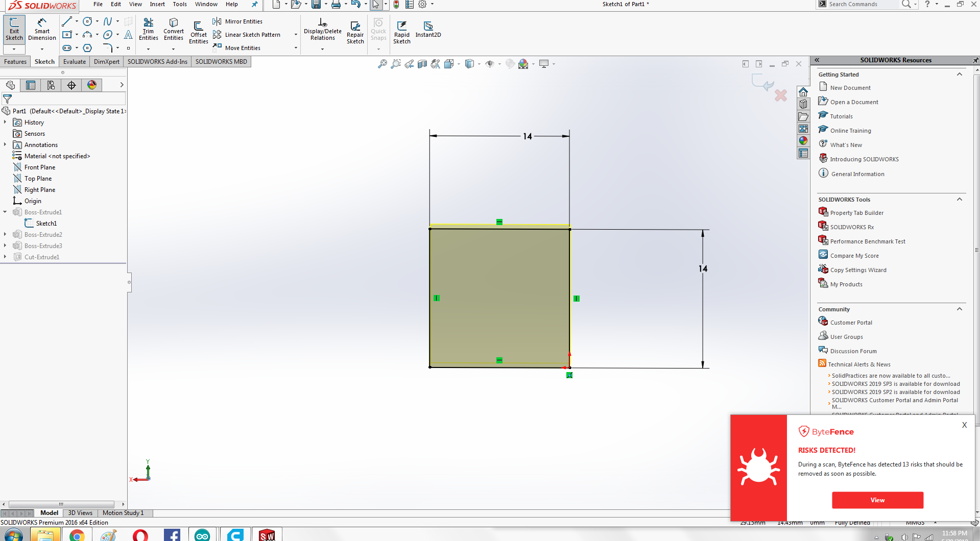The width and height of the screenshot is (980, 541).
Task: Open the Insert menu
Action: point(157,4)
